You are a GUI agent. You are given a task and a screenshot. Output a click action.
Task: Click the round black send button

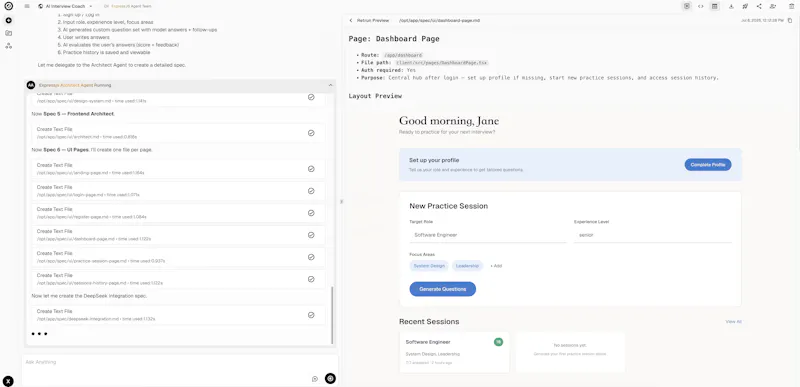[330, 378]
